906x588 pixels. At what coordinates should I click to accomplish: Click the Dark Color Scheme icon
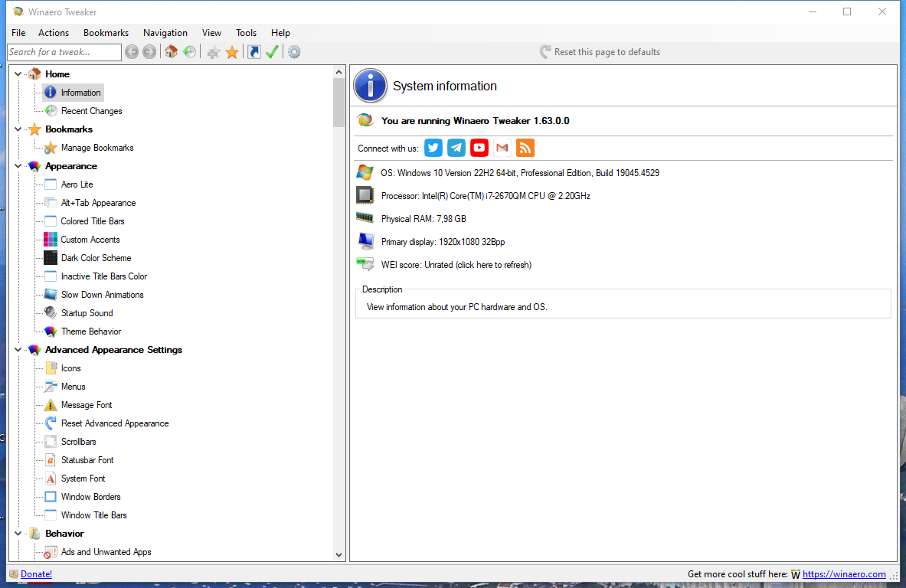[51, 258]
